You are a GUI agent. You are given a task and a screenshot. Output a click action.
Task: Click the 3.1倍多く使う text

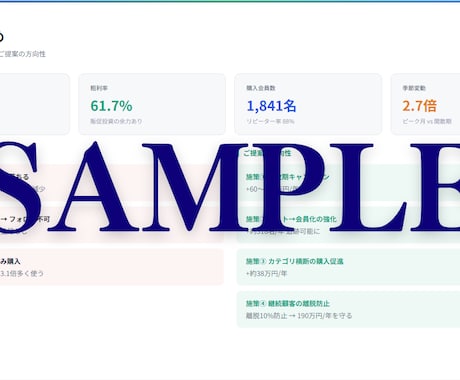(x=22, y=274)
